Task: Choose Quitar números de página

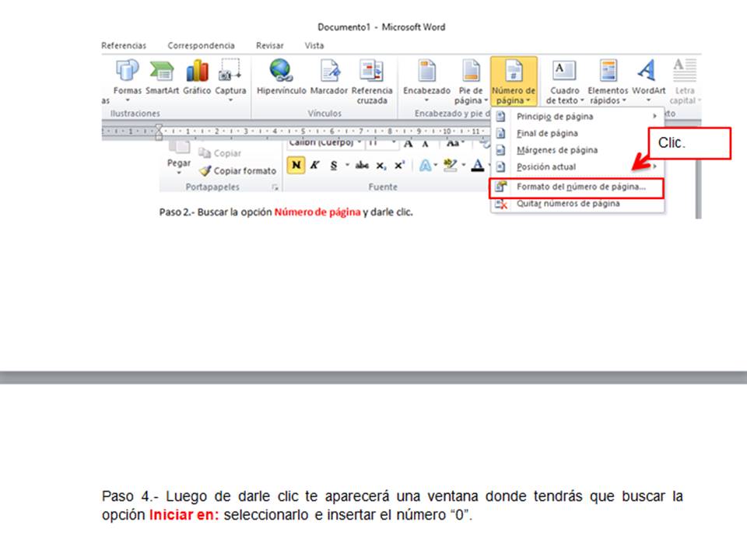Action: click(x=577, y=204)
